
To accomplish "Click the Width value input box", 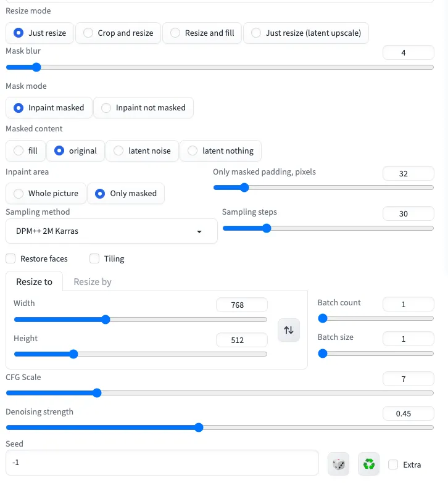I will pyautogui.click(x=241, y=305).
